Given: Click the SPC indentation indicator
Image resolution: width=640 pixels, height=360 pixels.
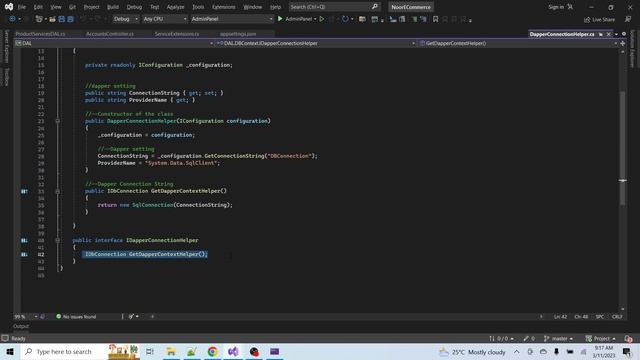Looking at the screenshot, I should (x=600, y=316).
